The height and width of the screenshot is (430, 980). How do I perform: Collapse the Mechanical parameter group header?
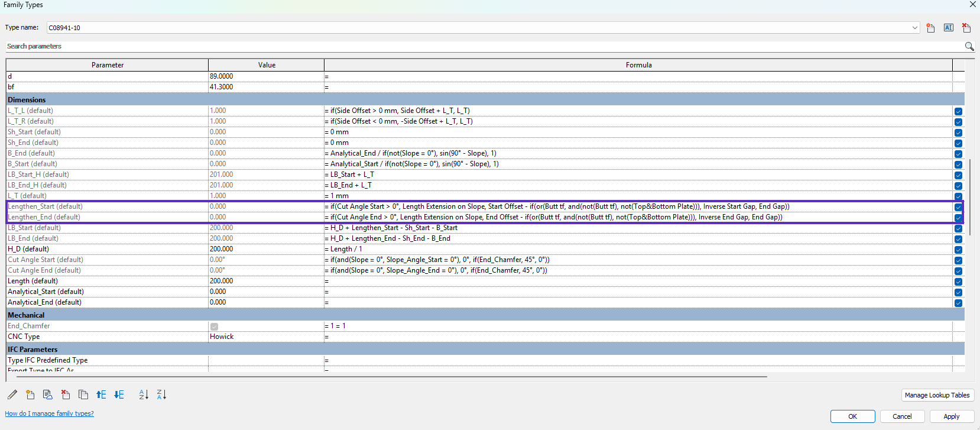click(x=26, y=315)
